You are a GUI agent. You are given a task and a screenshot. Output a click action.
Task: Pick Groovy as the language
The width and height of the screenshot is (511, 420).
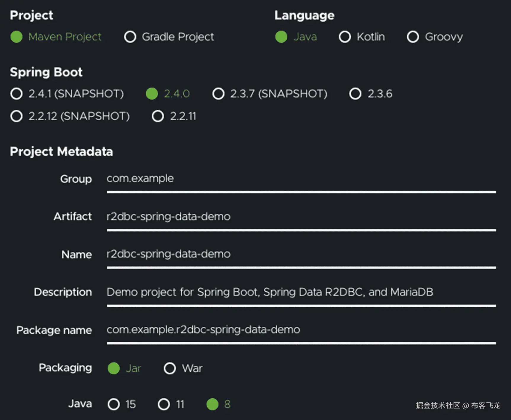click(413, 37)
